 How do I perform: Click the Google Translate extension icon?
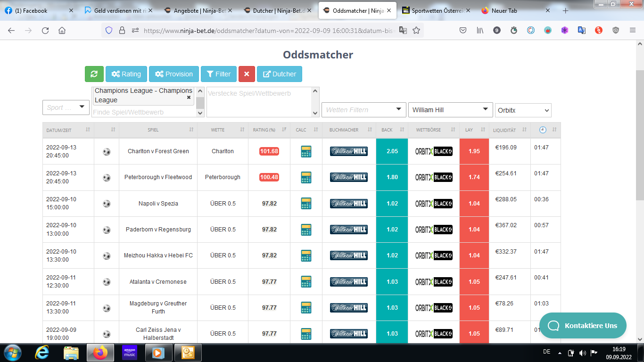[582, 30]
